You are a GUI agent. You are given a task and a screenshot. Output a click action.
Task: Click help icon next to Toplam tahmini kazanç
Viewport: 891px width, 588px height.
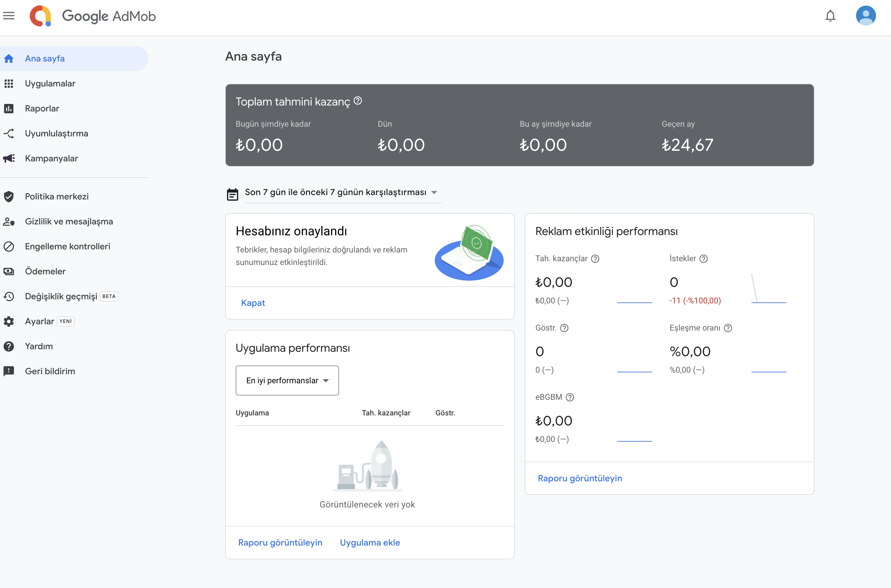358,101
